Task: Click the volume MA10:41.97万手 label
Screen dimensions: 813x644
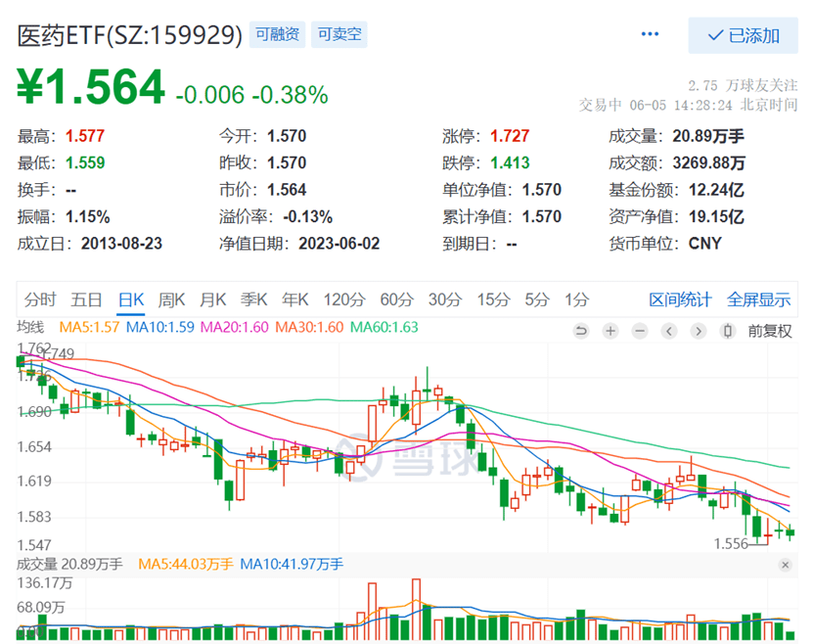Action: (292, 564)
